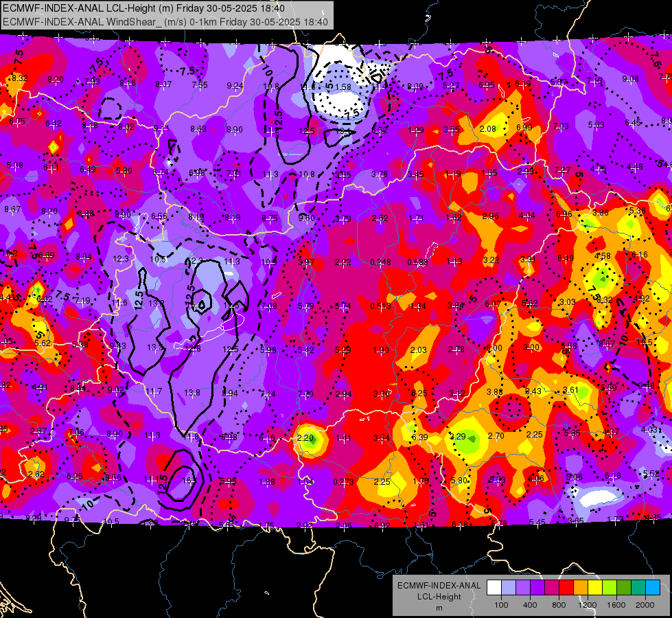
Task: Click the wind shear value 0.273
Action: [344, 482]
